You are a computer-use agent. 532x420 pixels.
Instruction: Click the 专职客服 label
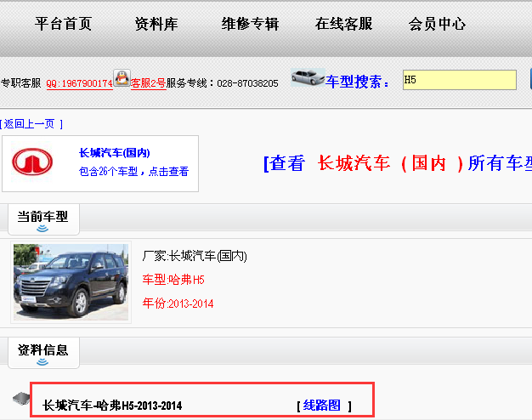pyautogui.click(x=20, y=83)
